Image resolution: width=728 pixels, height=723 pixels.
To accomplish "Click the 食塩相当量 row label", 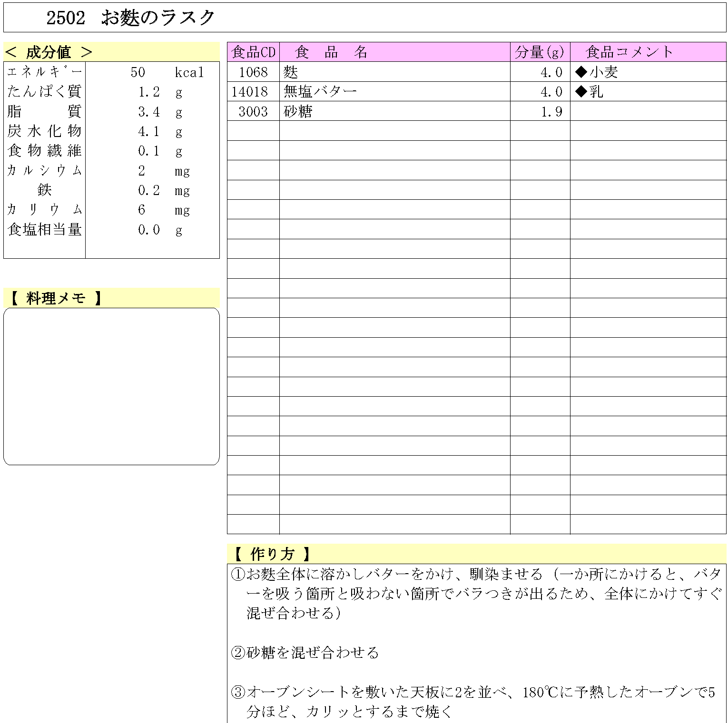I will [x=44, y=230].
